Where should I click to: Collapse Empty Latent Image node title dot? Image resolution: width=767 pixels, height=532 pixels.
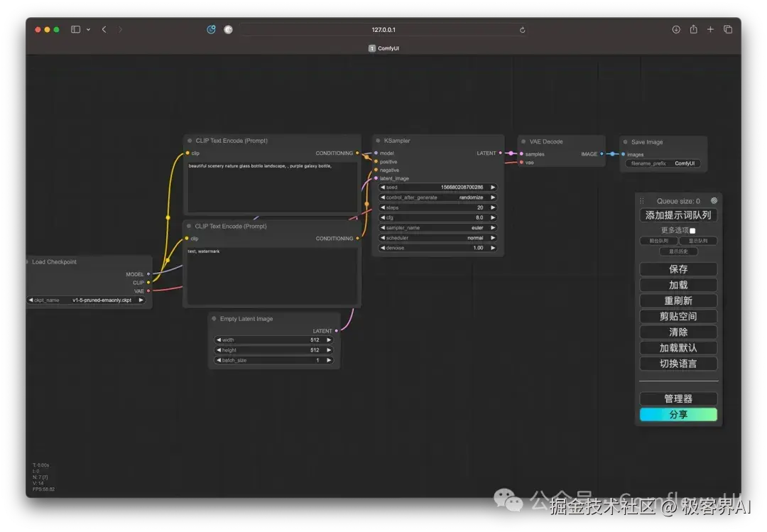click(214, 319)
